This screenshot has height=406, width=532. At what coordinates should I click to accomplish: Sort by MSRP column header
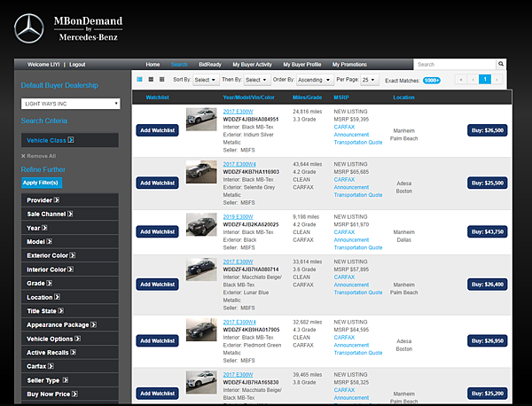pyautogui.click(x=341, y=98)
